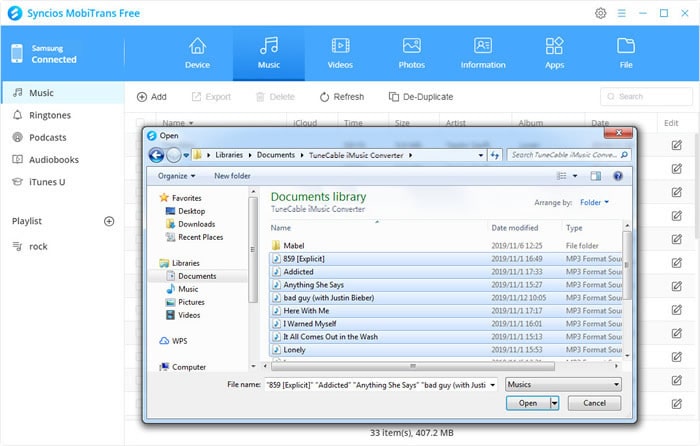The width and height of the screenshot is (700, 446).
Task: Select the Anything She Says file
Action: (446, 284)
